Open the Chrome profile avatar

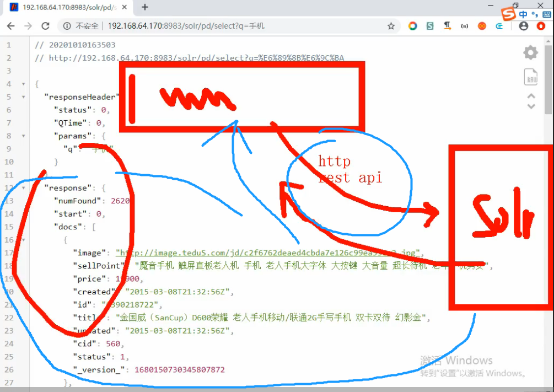click(523, 26)
